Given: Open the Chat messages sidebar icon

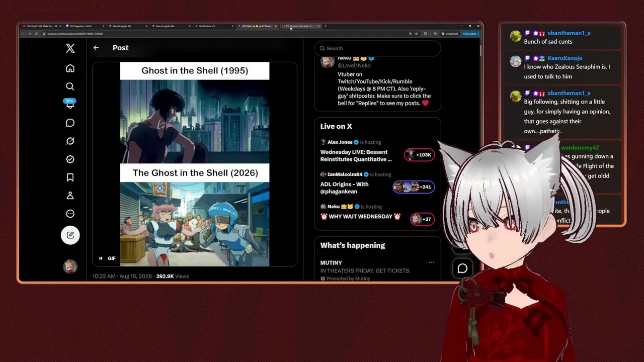Looking at the screenshot, I should pos(70,123).
